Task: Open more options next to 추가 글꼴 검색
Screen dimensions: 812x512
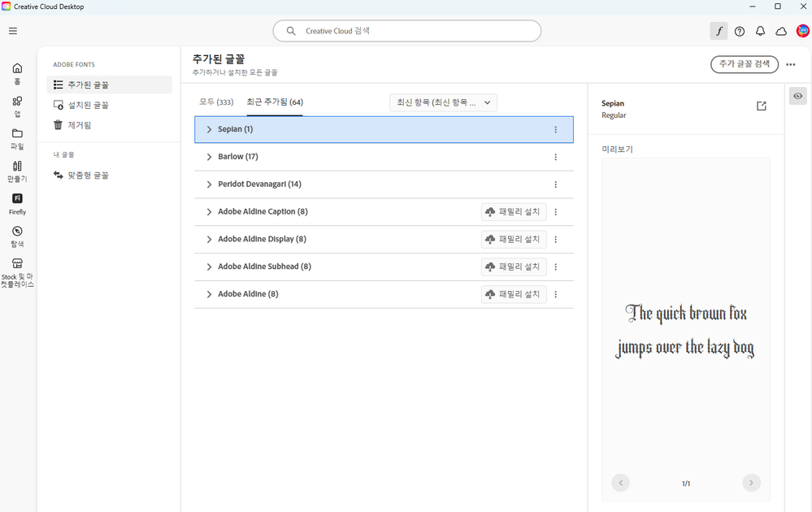Action: point(790,65)
